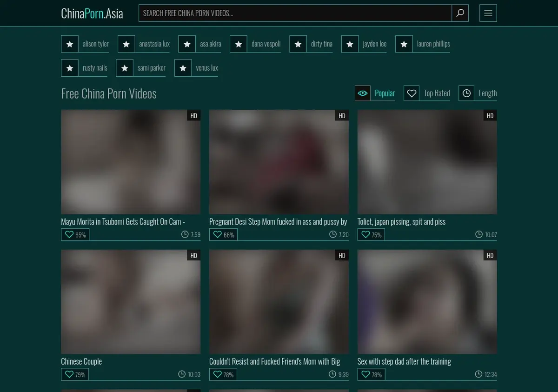Click the HD badge on the Chinese Couple video
The width and height of the screenshot is (558, 392).
(x=194, y=255)
